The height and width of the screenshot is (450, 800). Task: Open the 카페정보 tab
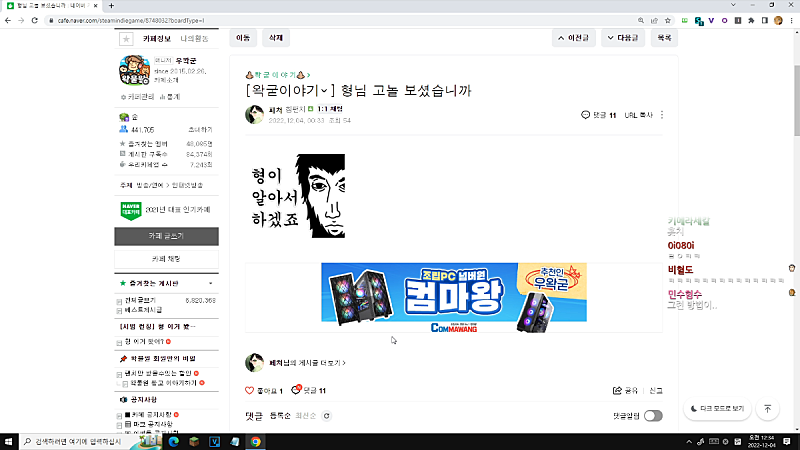(157, 39)
